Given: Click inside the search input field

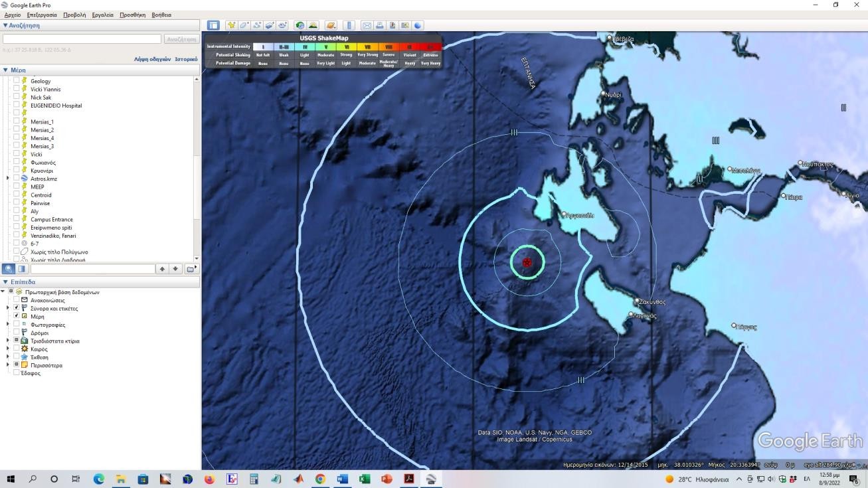Looking at the screenshot, I should click(82, 39).
